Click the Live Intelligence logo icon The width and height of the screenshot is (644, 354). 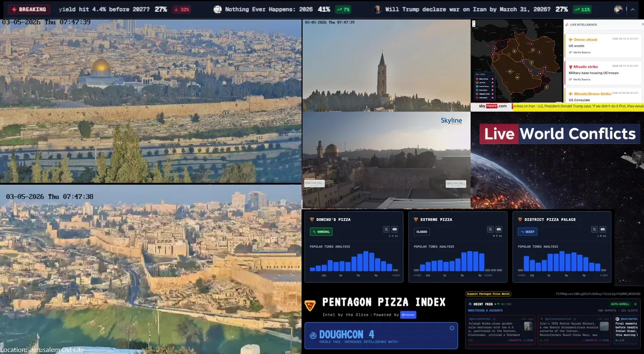pyautogui.click(x=567, y=25)
